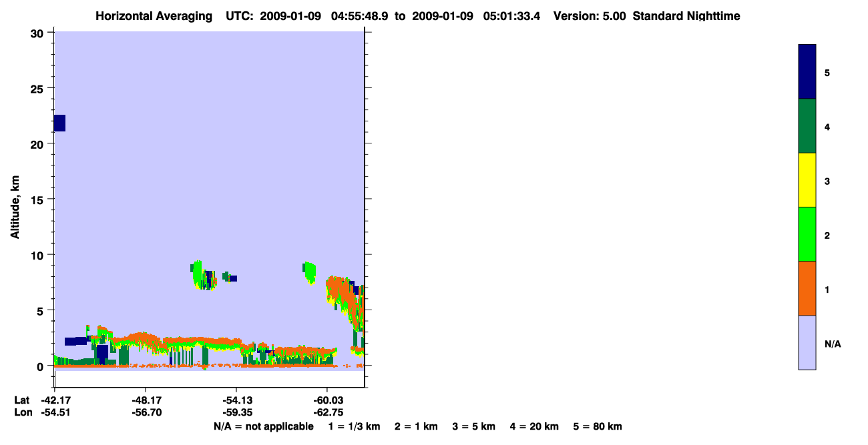Click the yellow level 3 color swatch
This screenshot has width=868, height=445.
tap(807, 180)
